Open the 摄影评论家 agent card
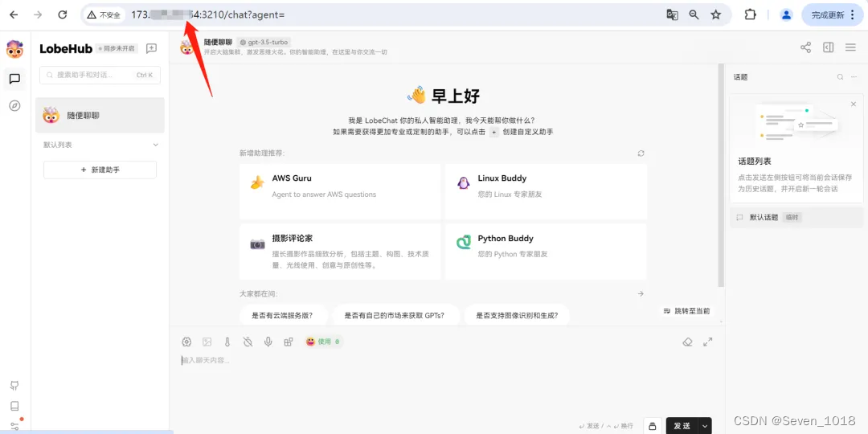This screenshot has height=434, width=868. pyautogui.click(x=341, y=252)
